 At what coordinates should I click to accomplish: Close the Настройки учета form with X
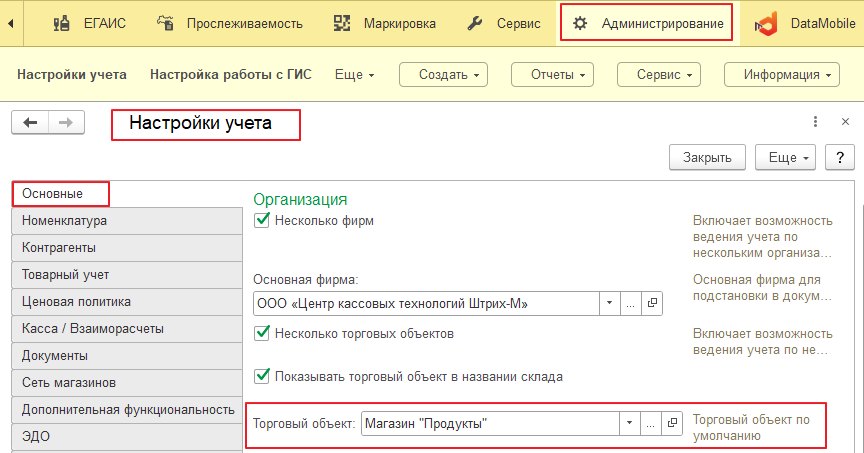845,122
